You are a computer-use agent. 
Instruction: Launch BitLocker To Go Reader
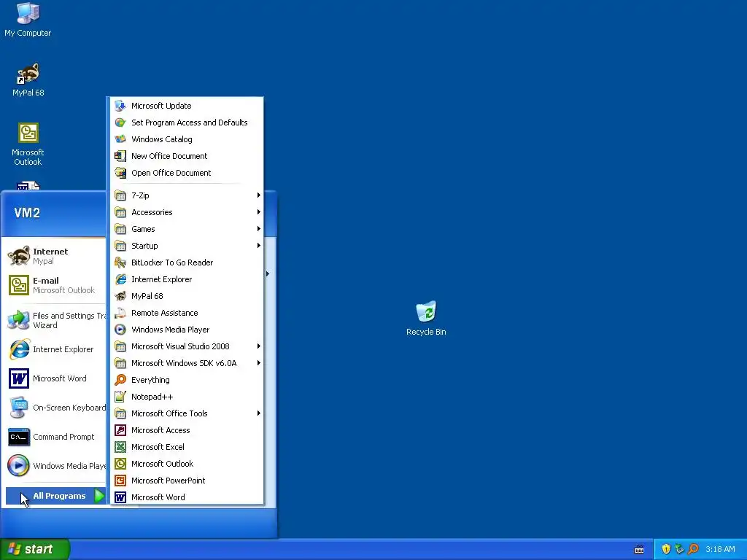tap(187, 262)
